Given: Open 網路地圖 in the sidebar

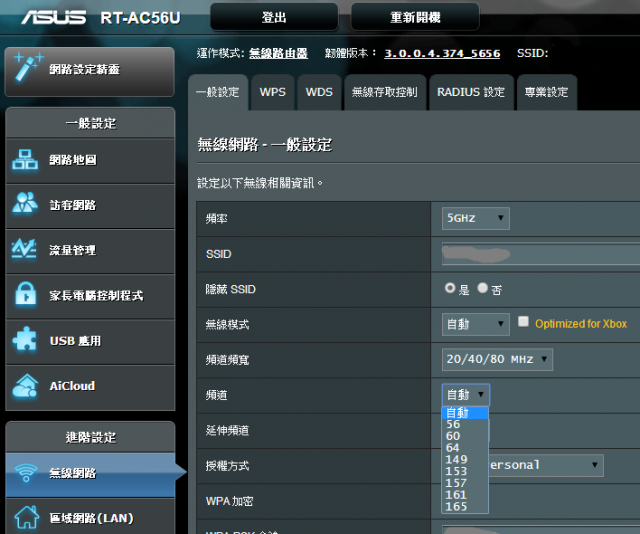Looking at the screenshot, I should 90,161.
